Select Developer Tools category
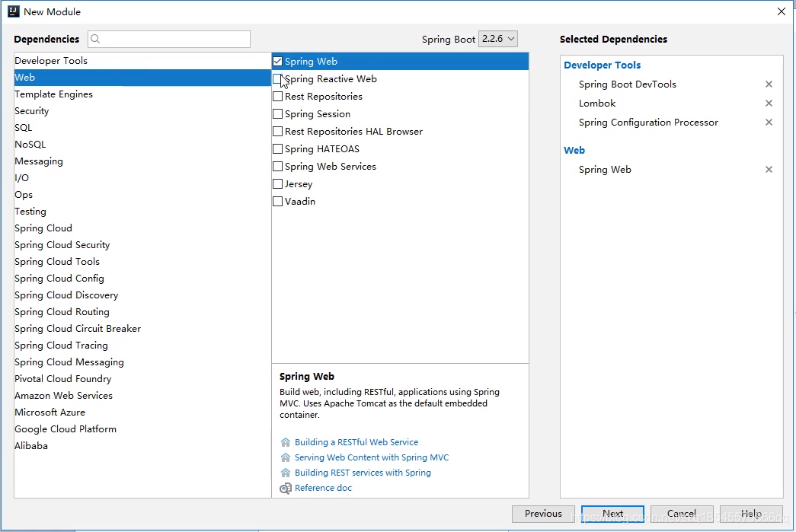This screenshot has width=796, height=532. pyautogui.click(x=142, y=61)
